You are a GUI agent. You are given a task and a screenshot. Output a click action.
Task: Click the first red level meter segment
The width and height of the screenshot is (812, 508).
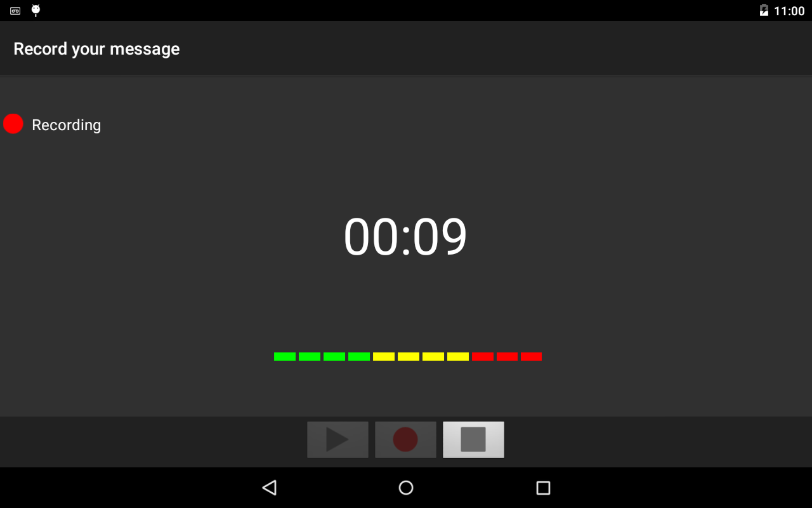coord(483,357)
